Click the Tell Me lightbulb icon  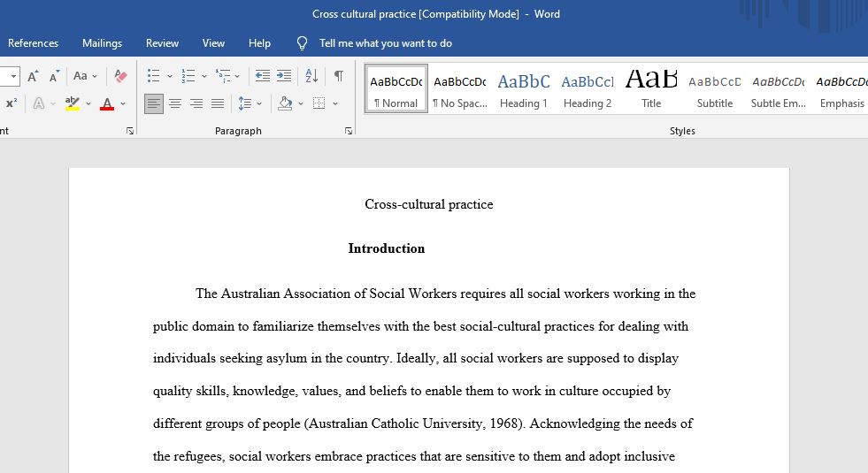302,43
